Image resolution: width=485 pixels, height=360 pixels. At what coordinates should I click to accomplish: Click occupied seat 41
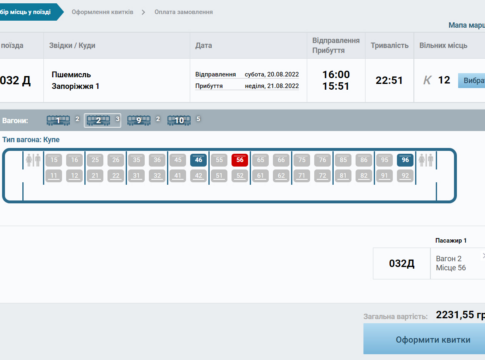(x=178, y=176)
